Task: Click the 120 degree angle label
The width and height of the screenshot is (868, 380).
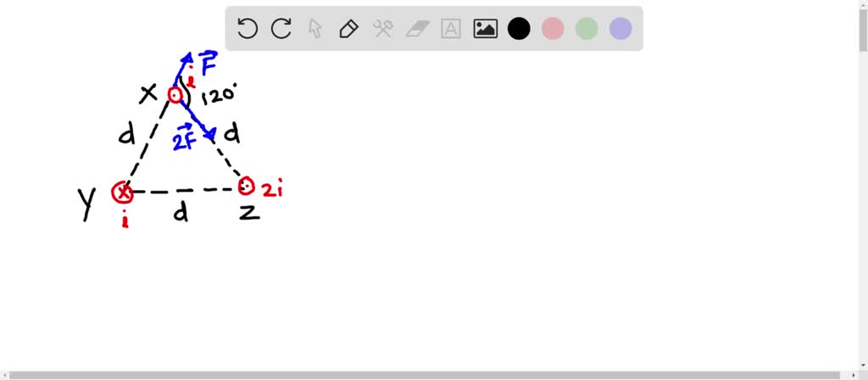Action: tap(220, 95)
